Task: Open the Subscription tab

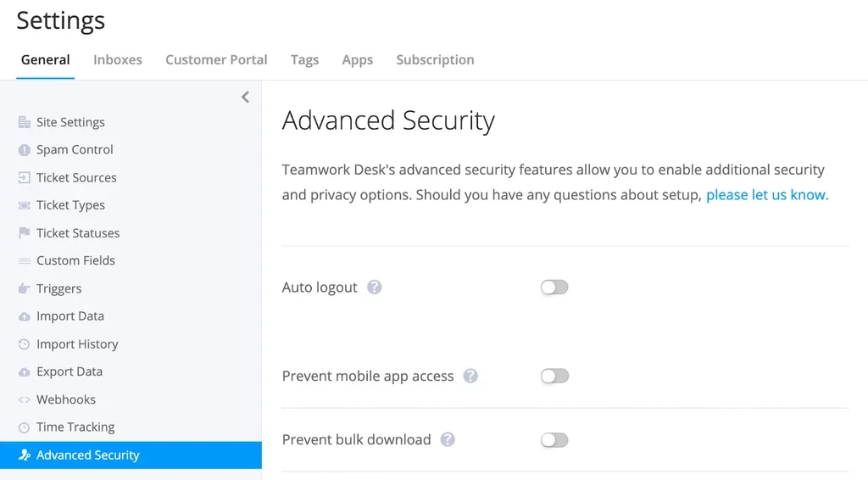Action: click(435, 60)
